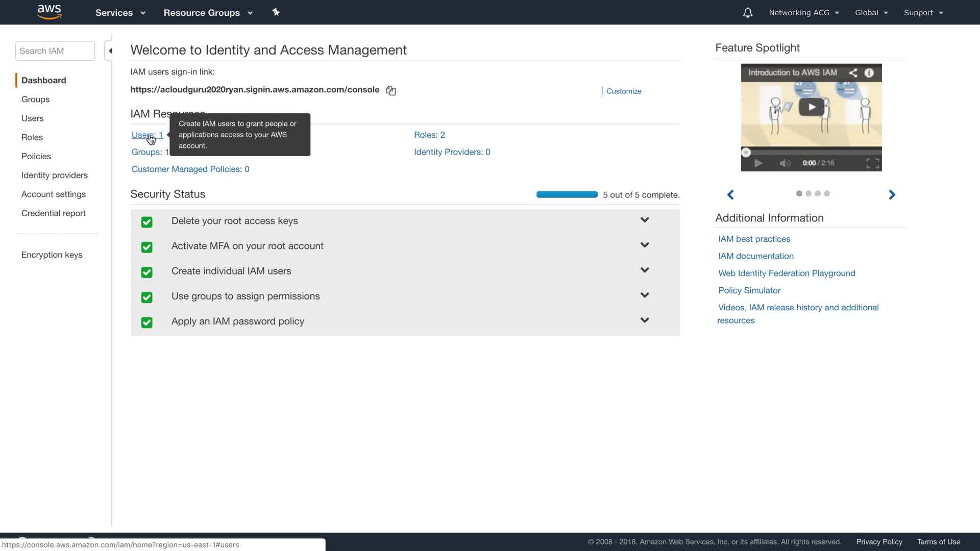Select Credential report in sidebar
Viewport: 980px width, 551px height.
[x=53, y=213]
